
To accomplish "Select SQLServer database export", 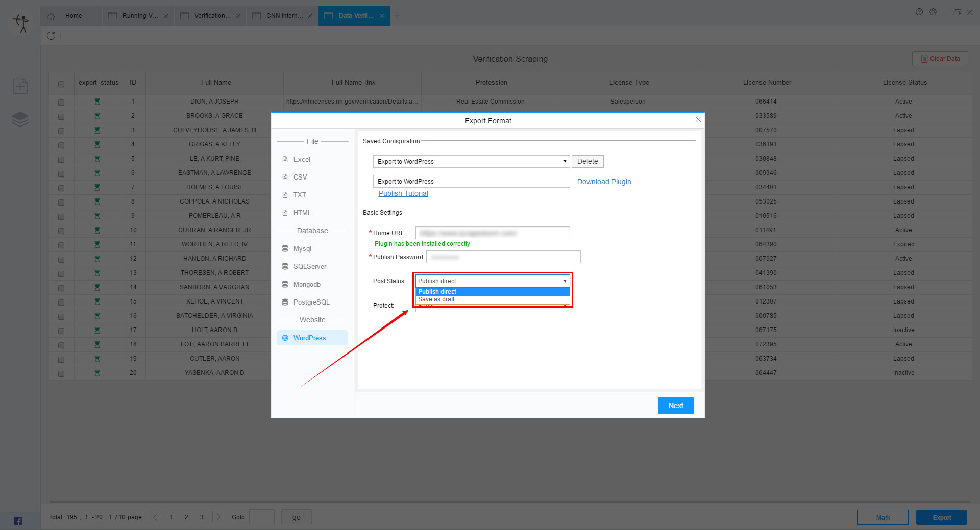I will click(x=312, y=266).
